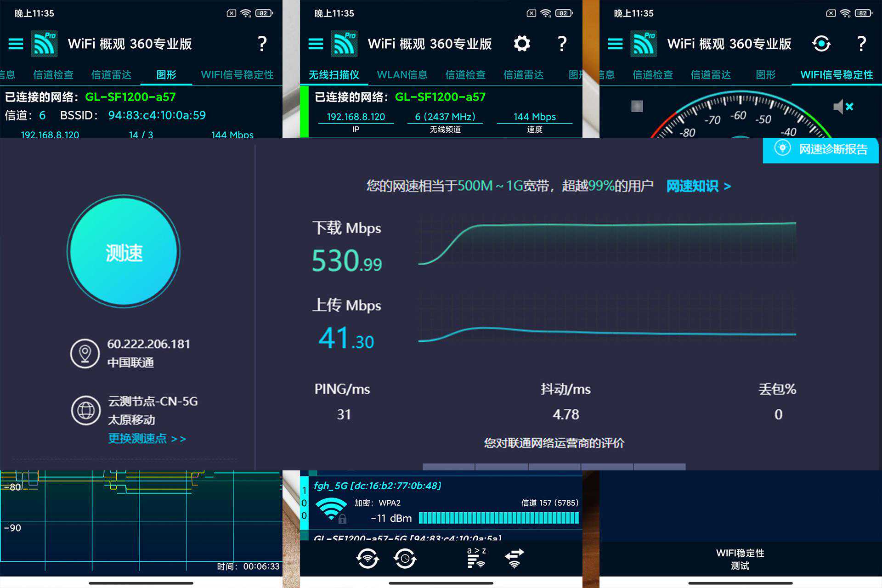882x588 pixels.
Task: Start speed test with 测速 button
Action: (x=124, y=252)
